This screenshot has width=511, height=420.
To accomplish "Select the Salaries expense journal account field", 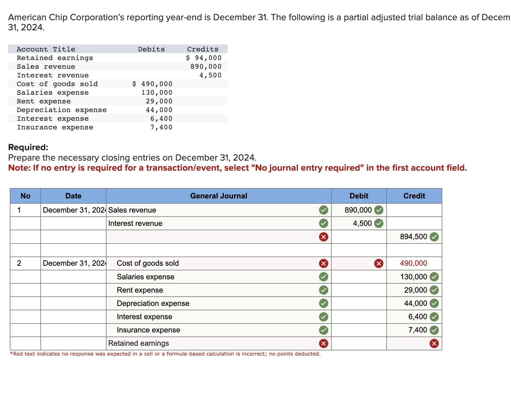I will point(219,277).
